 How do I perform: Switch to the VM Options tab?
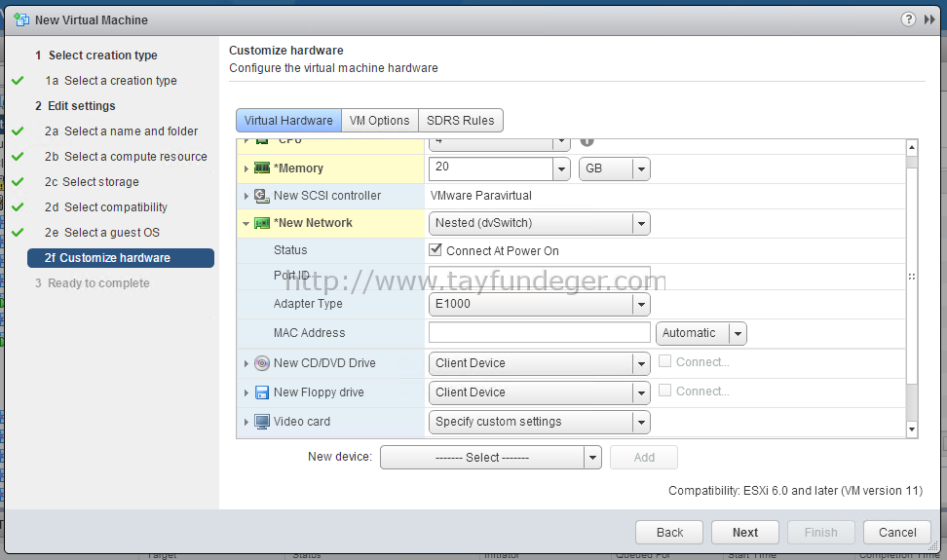pyautogui.click(x=380, y=120)
